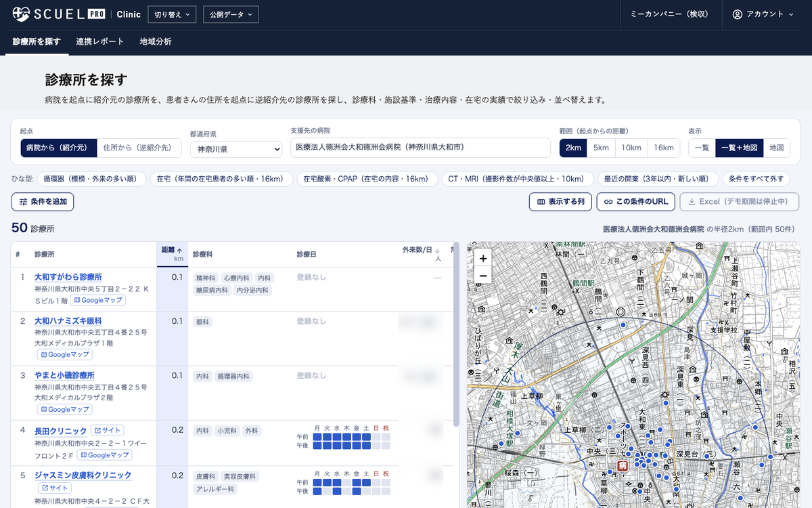The image size is (812, 508).
Task: Click the 条件を追加 button
Action: click(x=43, y=202)
